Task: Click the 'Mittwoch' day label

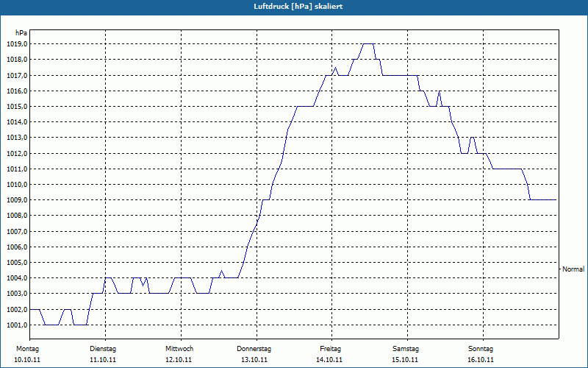Action: (x=179, y=349)
